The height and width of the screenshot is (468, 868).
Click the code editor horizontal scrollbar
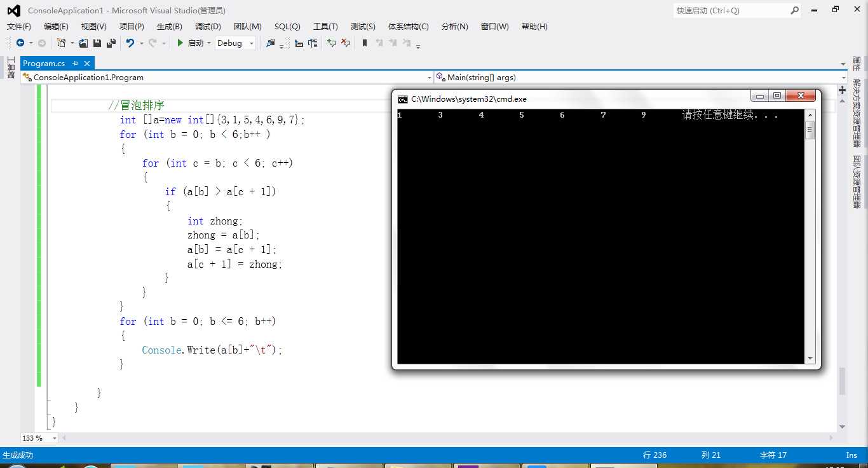[x=447, y=438]
